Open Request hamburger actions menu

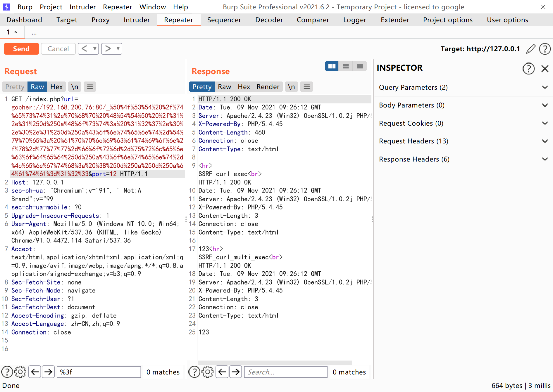(90, 87)
